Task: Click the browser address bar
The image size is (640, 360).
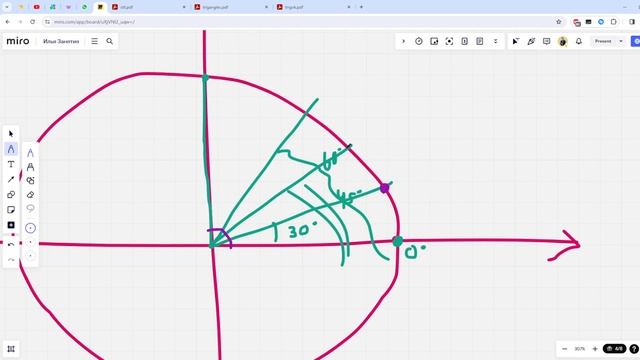Action: pyautogui.click(x=302, y=22)
